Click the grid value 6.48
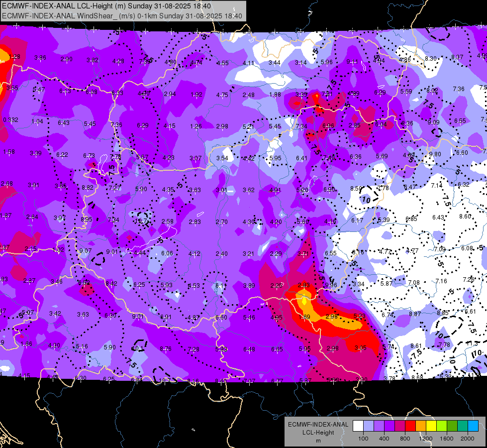The height and width of the screenshot is (448, 487). point(249,349)
